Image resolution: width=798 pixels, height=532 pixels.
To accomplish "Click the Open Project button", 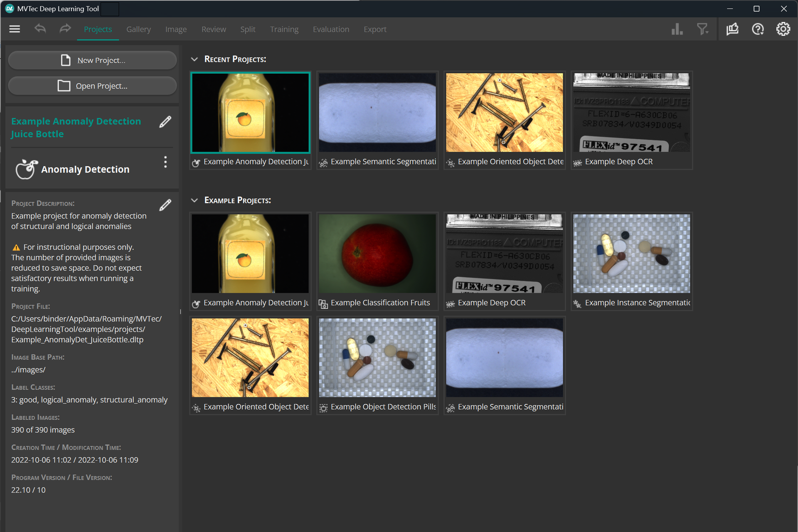I will pyautogui.click(x=92, y=86).
